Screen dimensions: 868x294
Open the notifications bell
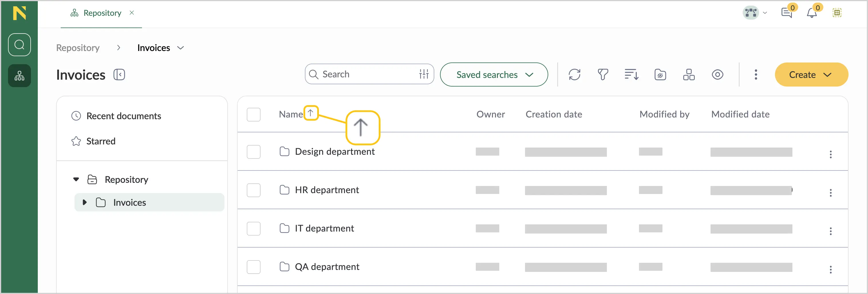point(812,13)
